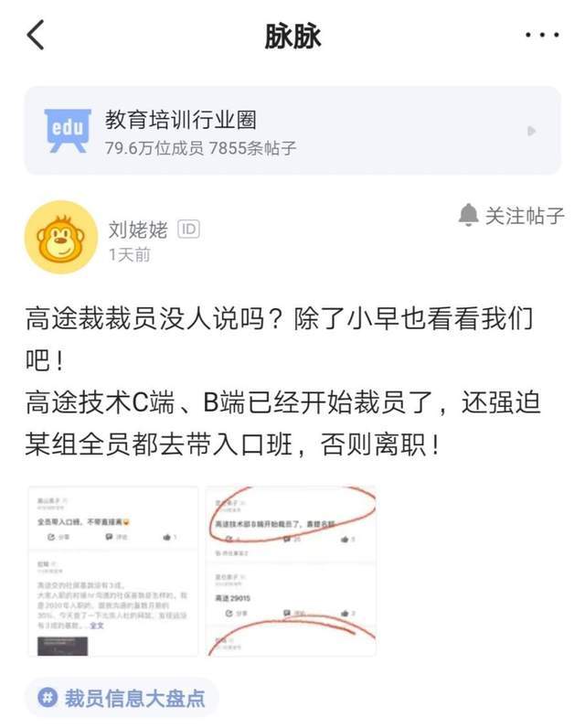Open the three-dot more options menu
585x728 pixels.
[x=542, y=35]
